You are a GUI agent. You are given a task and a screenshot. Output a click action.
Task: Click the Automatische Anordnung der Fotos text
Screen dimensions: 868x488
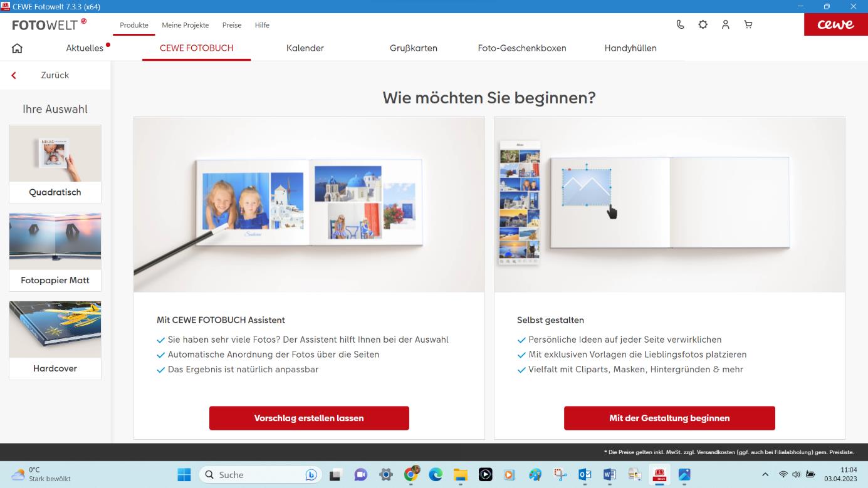273,355
